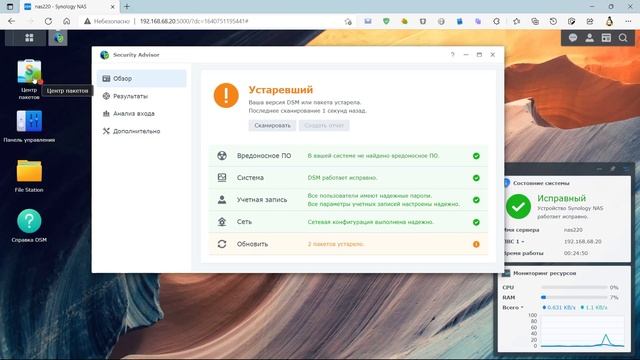
Task: Click the network usage graph
Action: (582, 331)
